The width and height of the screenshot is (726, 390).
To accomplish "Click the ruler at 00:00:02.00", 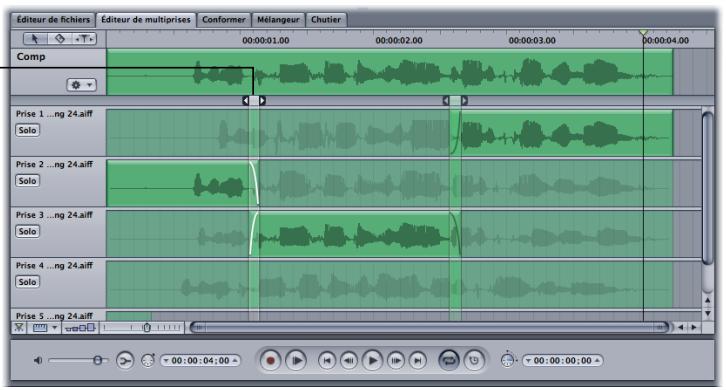I will click(399, 40).
